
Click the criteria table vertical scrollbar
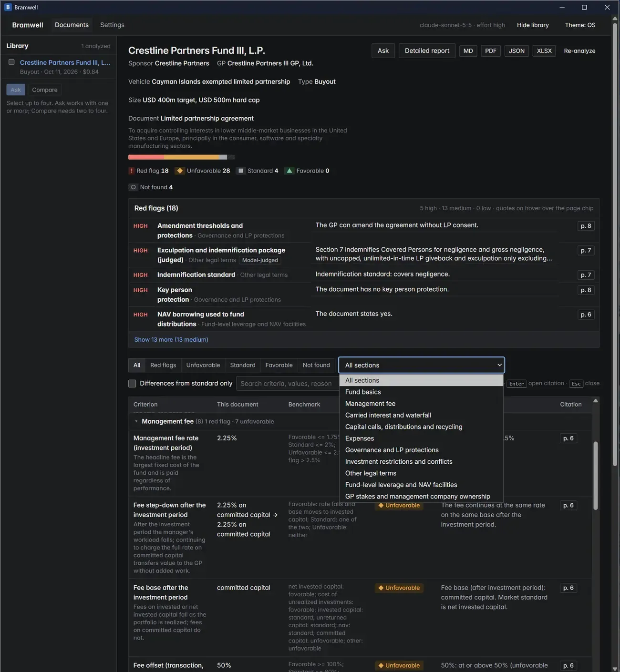click(x=595, y=477)
